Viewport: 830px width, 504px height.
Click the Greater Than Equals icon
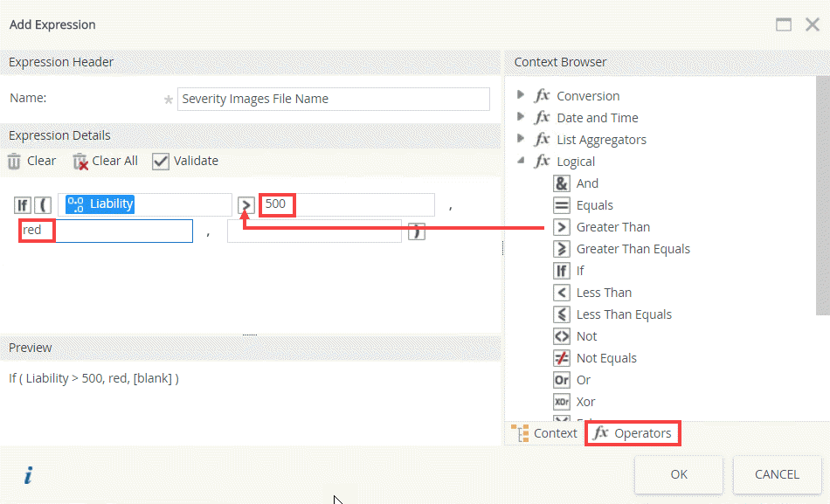(x=562, y=249)
